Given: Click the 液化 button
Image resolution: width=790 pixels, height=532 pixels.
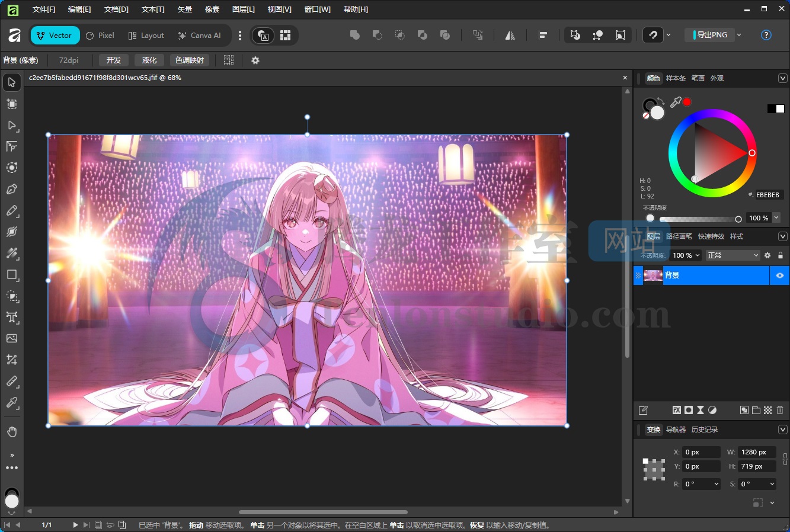Looking at the screenshot, I should [x=149, y=60].
